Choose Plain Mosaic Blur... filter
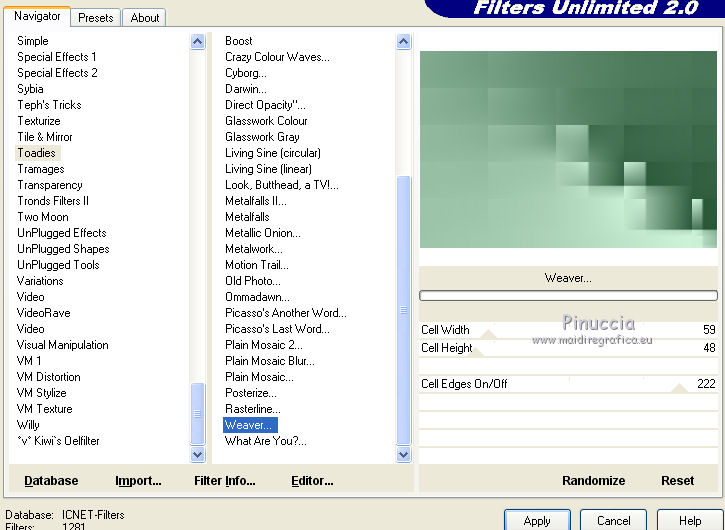The image size is (725, 530). click(x=270, y=361)
